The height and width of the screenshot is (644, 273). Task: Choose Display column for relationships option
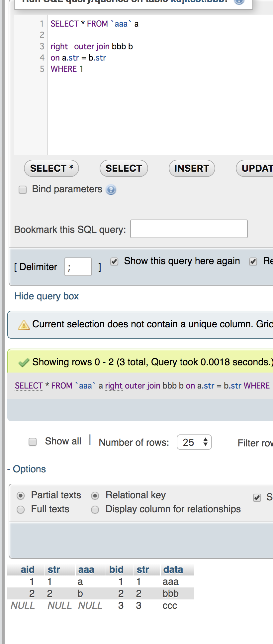point(95,510)
